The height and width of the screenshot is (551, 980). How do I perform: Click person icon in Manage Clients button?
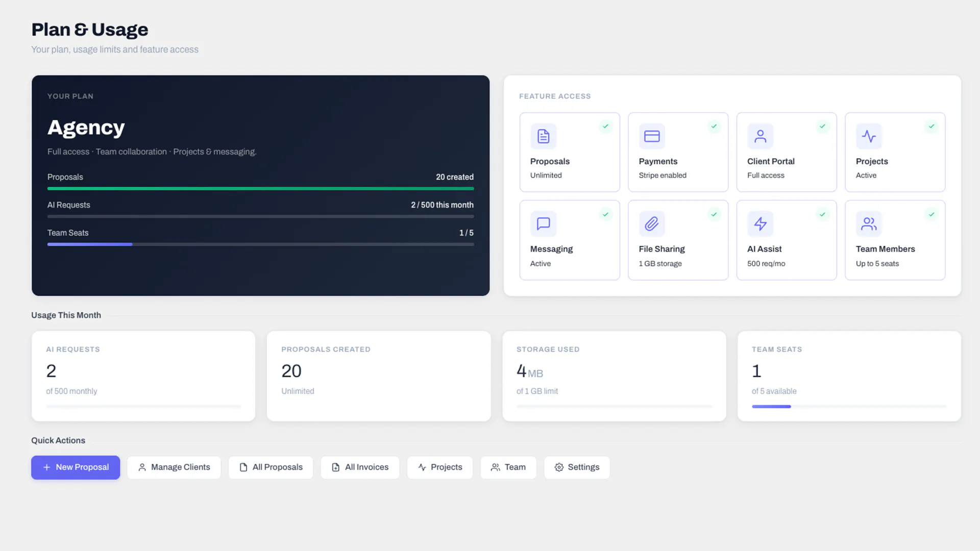[142, 467]
